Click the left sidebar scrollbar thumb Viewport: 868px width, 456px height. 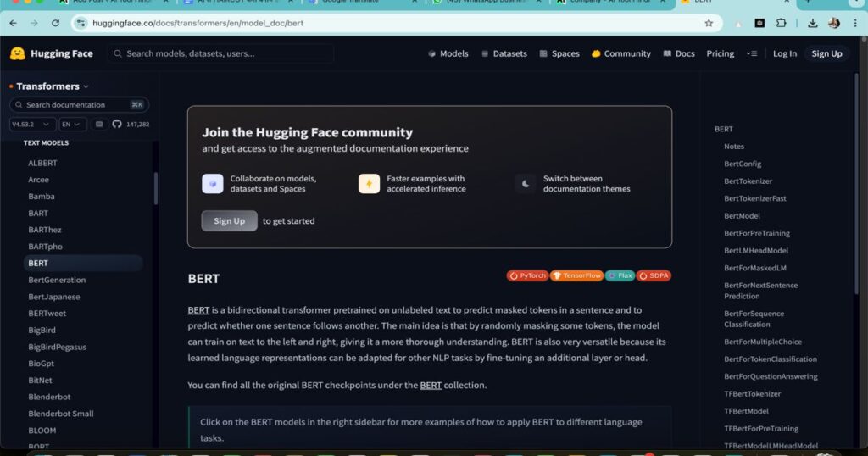pos(156,188)
